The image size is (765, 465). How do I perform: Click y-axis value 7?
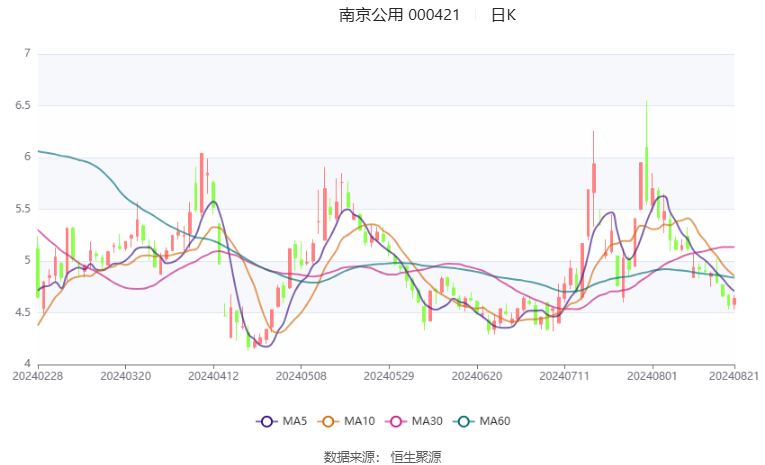(27, 53)
